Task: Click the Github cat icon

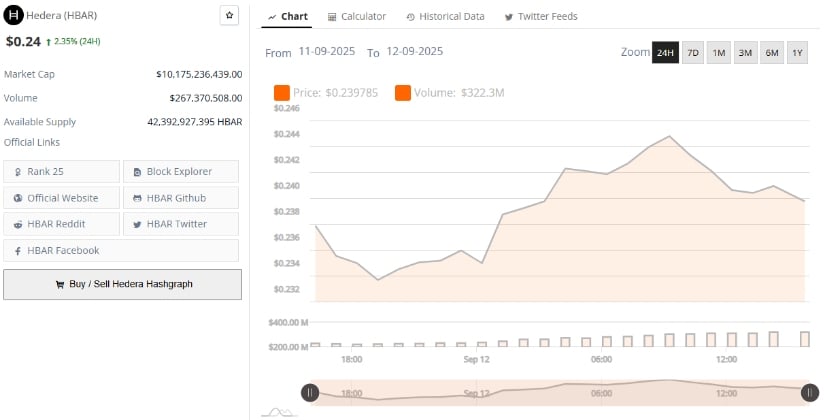Action: [x=137, y=198]
